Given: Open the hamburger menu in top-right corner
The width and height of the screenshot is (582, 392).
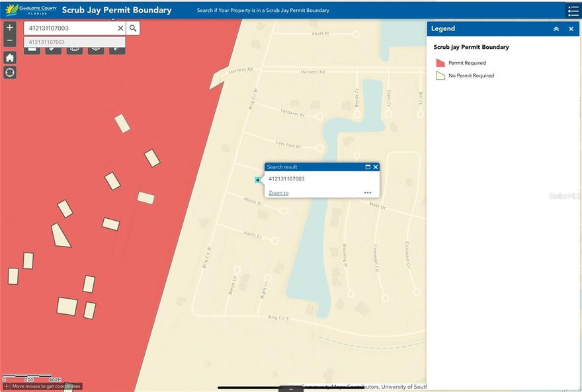Looking at the screenshot, I should point(573,10).
